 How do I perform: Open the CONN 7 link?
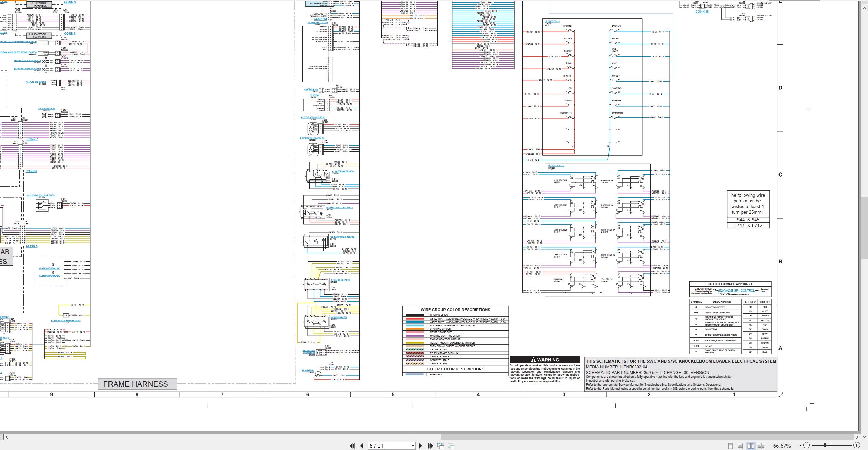32,139
